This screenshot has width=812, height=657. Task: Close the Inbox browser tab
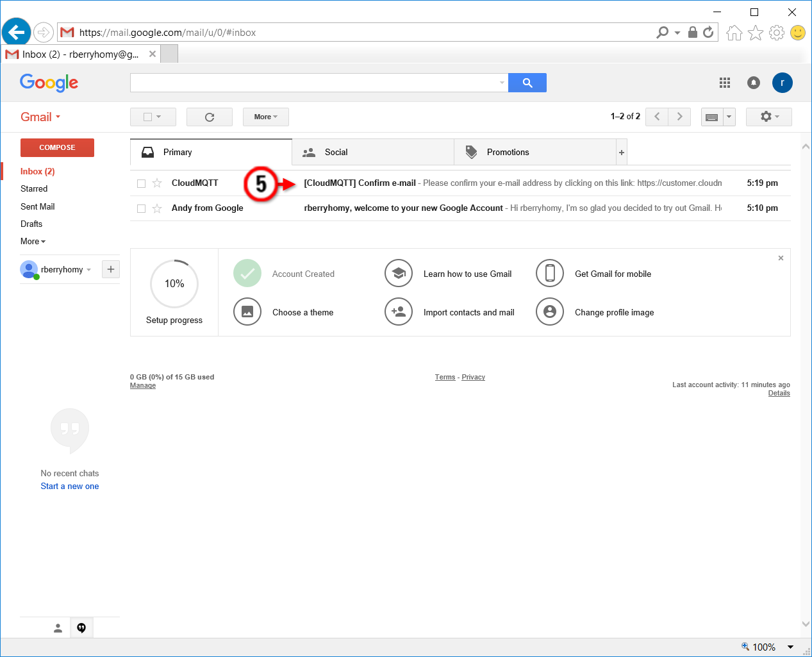click(153, 54)
